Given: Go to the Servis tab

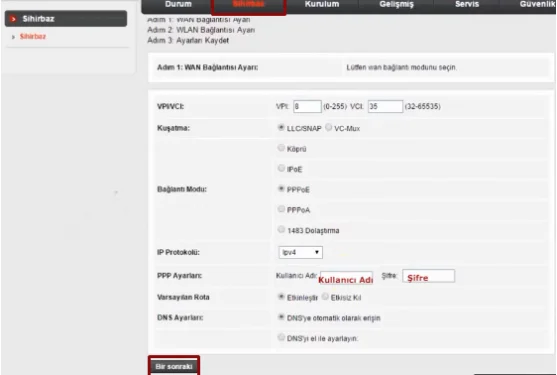Looking at the screenshot, I should 467,5.
